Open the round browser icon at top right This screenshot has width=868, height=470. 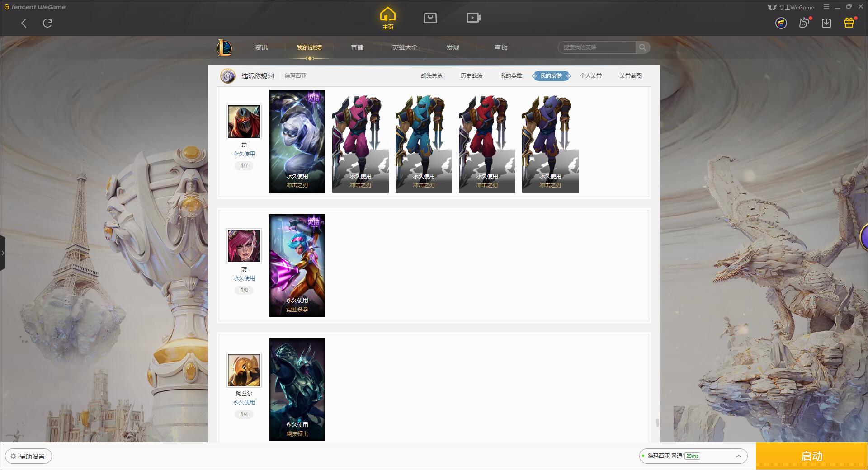point(781,23)
